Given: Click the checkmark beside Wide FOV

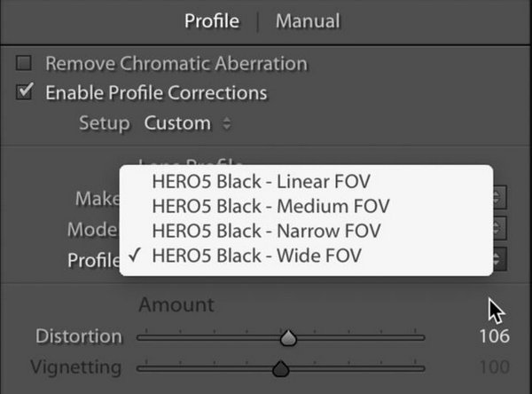Looking at the screenshot, I should click(x=135, y=255).
